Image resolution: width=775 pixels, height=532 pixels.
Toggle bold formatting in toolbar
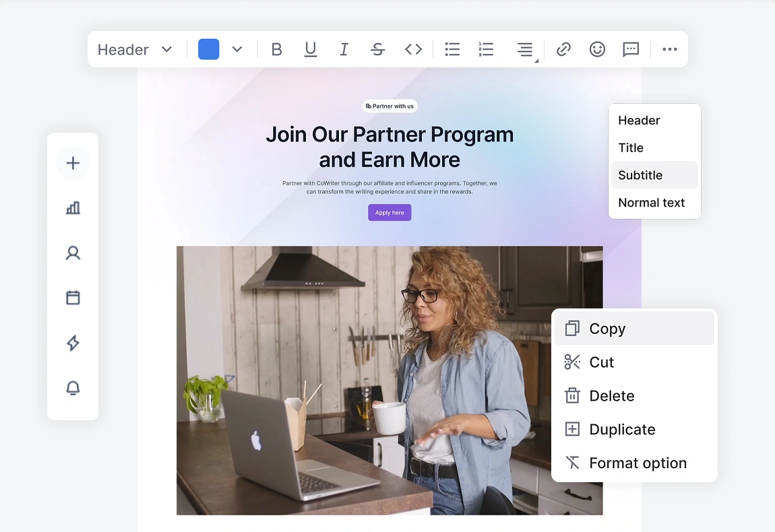pos(276,49)
